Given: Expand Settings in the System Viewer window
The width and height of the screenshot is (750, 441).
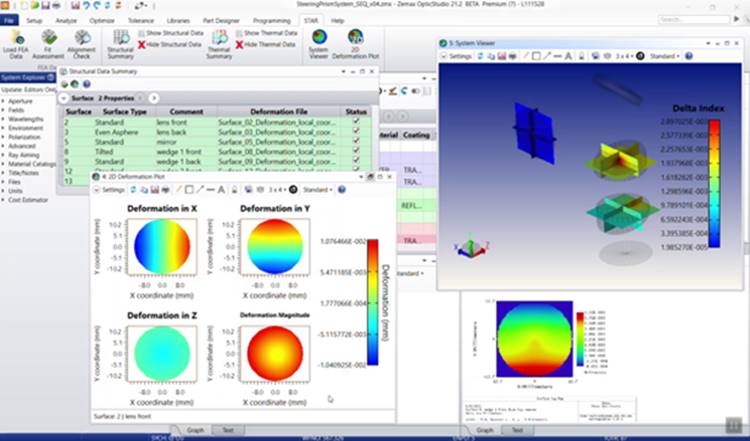Looking at the screenshot, I should point(456,56).
